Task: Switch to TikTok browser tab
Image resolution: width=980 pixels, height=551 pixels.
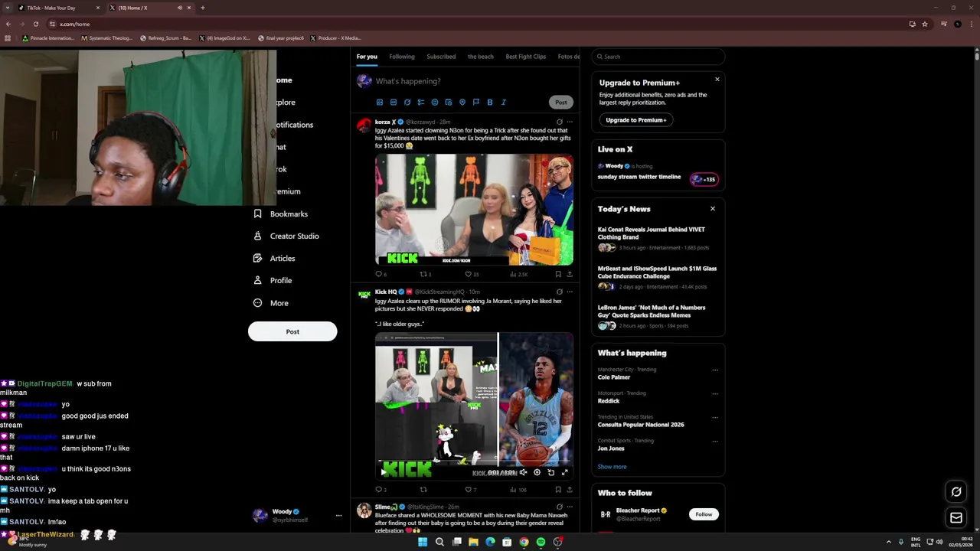Action: (57, 8)
